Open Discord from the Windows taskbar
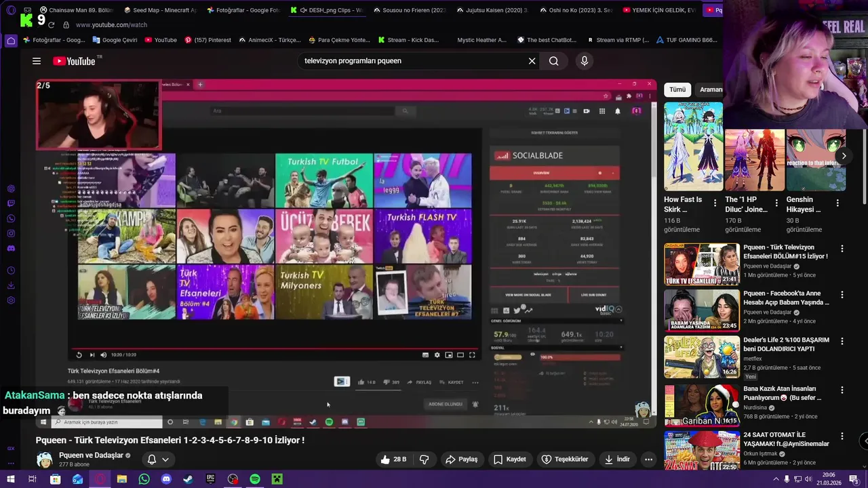This screenshot has height=488, width=868. tap(166, 479)
